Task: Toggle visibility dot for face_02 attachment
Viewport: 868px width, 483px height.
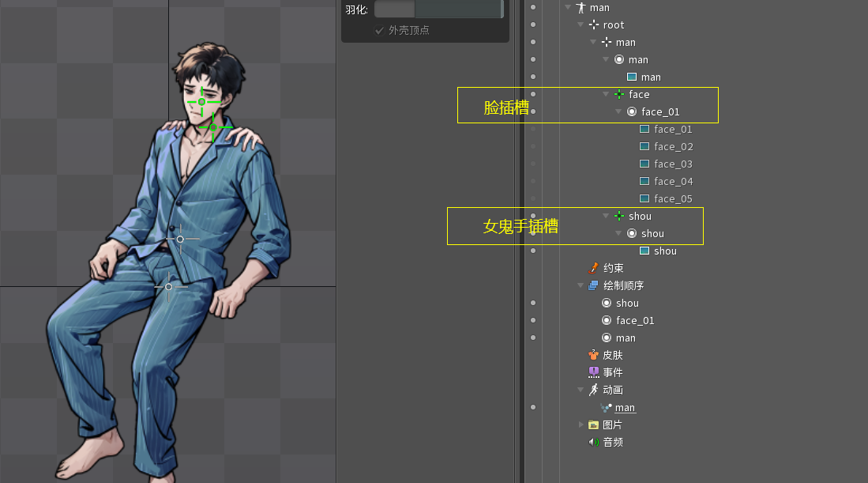Action: (533, 147)
